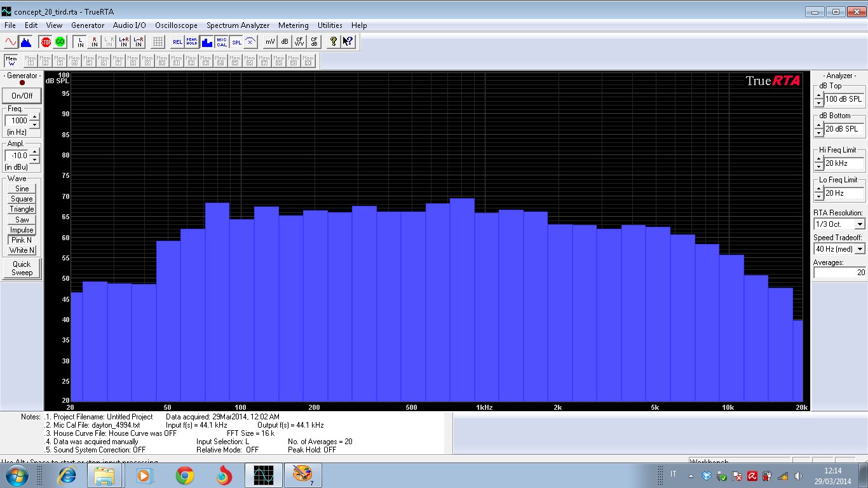
Task: Click the Quick Sweep button
Action: [22, 268]
